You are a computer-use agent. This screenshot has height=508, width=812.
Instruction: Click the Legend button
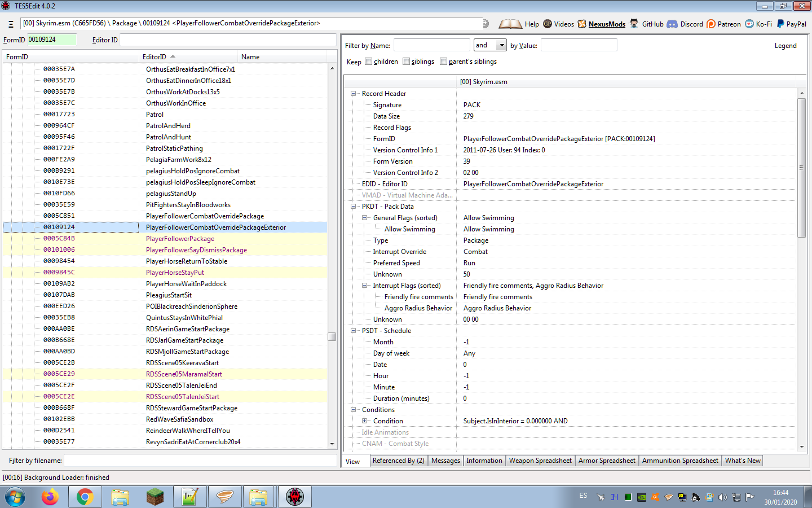tap(785, 46)
